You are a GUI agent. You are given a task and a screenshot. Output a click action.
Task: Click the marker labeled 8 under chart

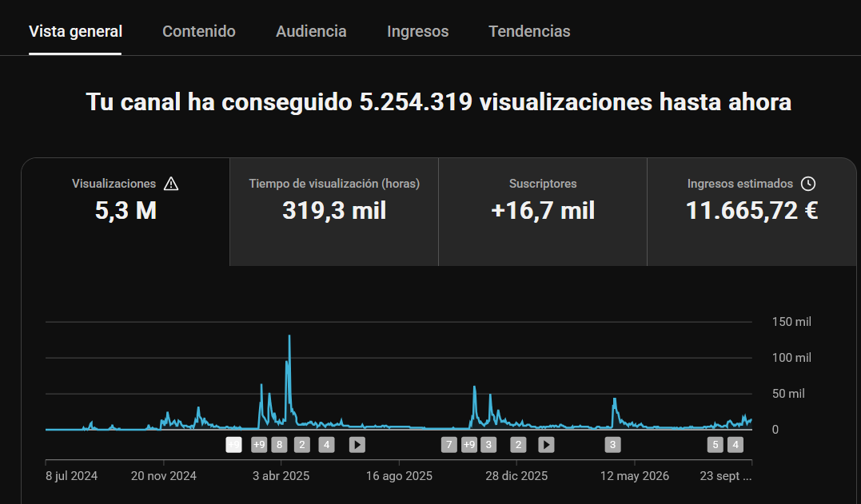pos(279,445)
